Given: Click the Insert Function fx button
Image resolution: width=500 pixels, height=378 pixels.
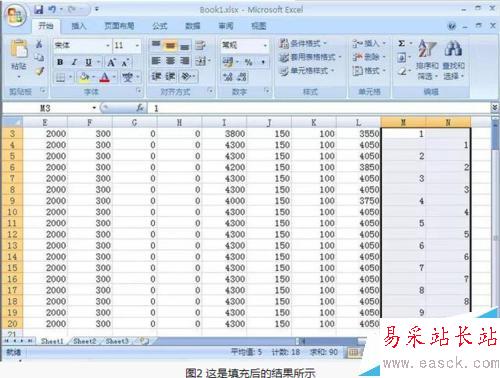Looking at the screenshot, I should 140,108.
